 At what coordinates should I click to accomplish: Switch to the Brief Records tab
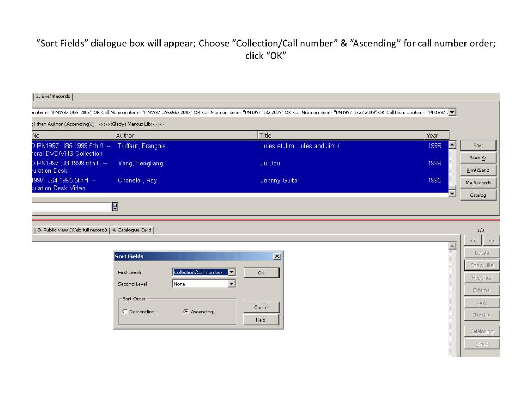click(x=53, y=96)
